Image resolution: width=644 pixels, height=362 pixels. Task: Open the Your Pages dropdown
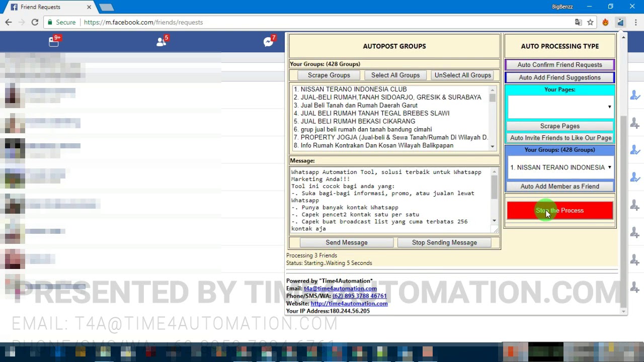point(560,107)
